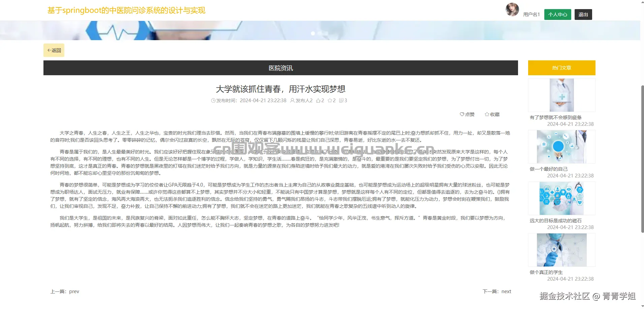Click the user avatar picture
Screen dimensions: 644x309
coord(512,9)
